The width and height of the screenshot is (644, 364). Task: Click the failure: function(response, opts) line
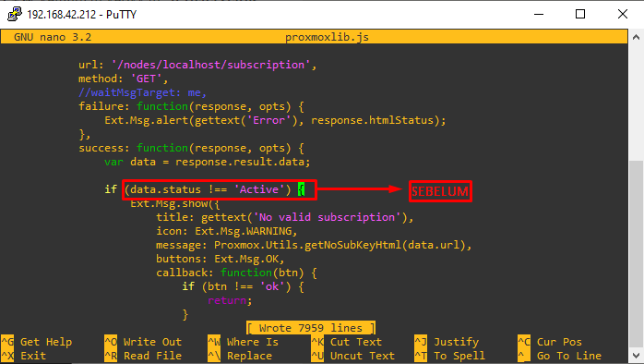click(x=191, y=106)
